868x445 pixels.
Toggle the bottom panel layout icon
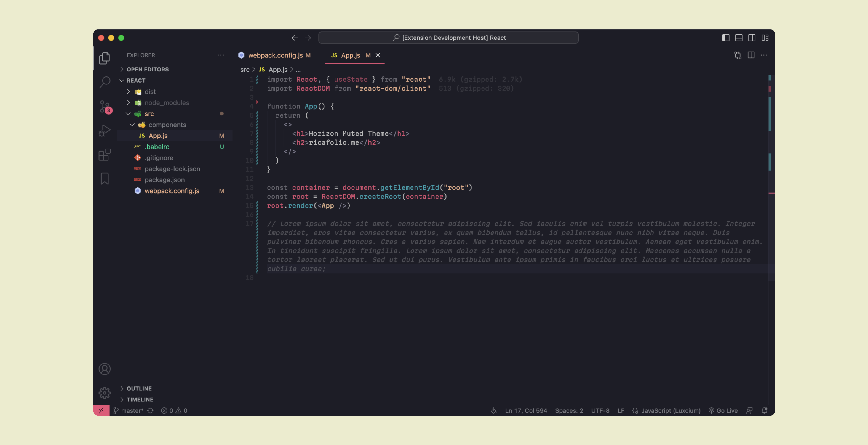click(739, 38)
